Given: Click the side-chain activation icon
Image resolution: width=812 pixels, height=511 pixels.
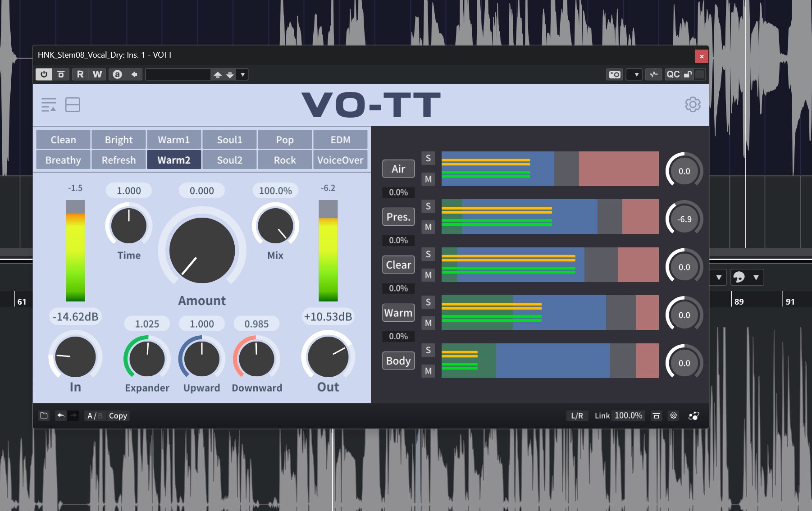Looking at the screenshot, I should (654, 74).
